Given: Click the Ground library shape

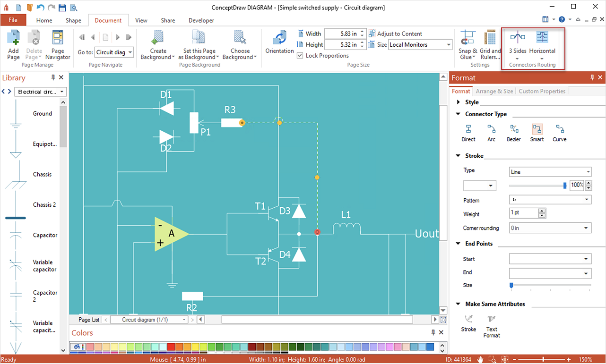Looking at the screenshot, I should (x=16, y=114).
